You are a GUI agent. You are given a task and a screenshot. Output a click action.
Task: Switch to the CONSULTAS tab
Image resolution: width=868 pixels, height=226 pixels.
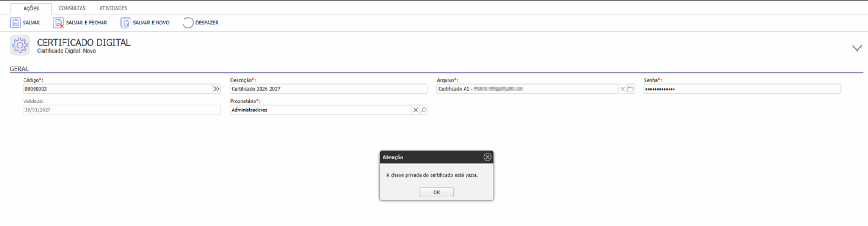click(x=72, y=8)
